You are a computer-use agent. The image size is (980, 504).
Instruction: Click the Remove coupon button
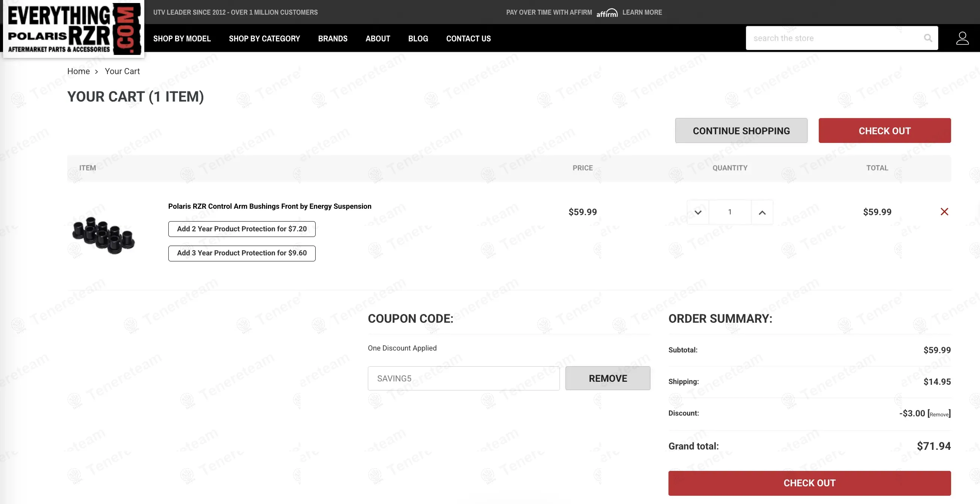point(608,378)
